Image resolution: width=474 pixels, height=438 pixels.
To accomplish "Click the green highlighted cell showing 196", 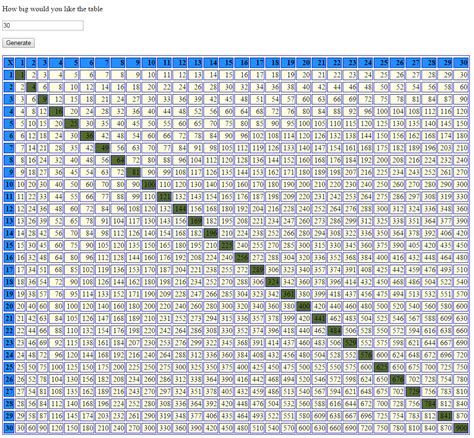I will pos(211,233).
